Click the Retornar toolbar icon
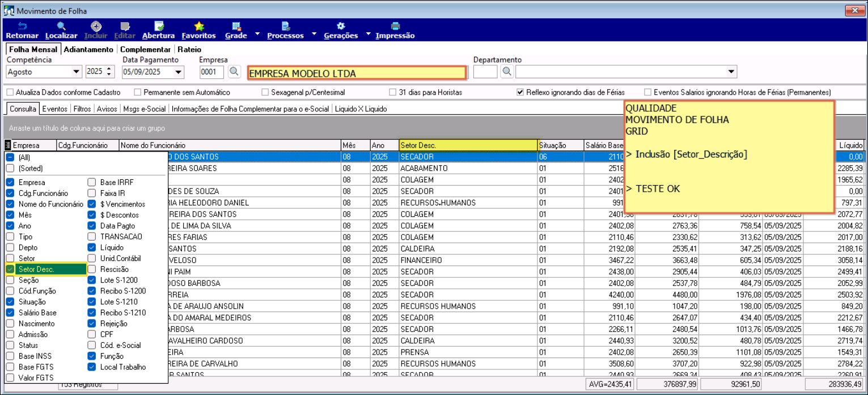Screen dimensions: 868x395 pyautogui.click(x=22, y=26)
